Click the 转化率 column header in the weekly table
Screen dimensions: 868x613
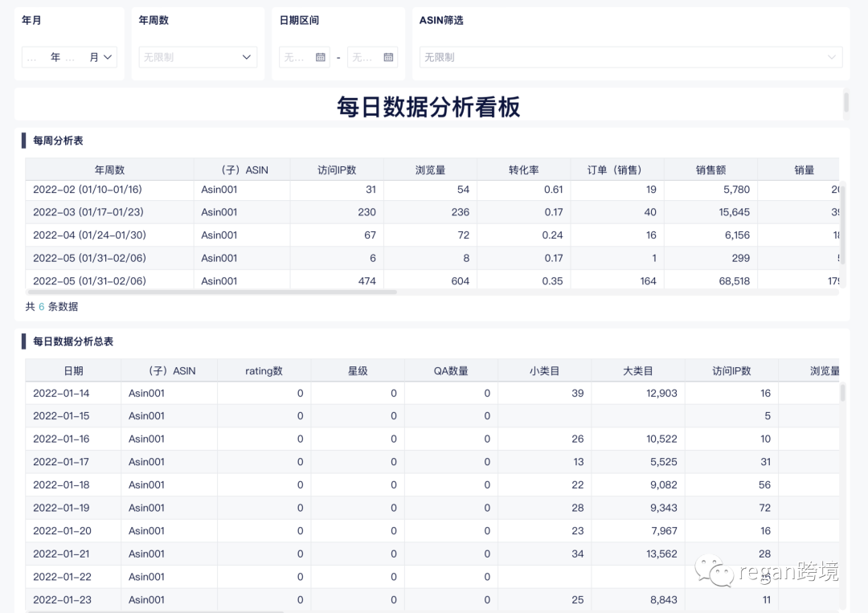click(523, 170)
